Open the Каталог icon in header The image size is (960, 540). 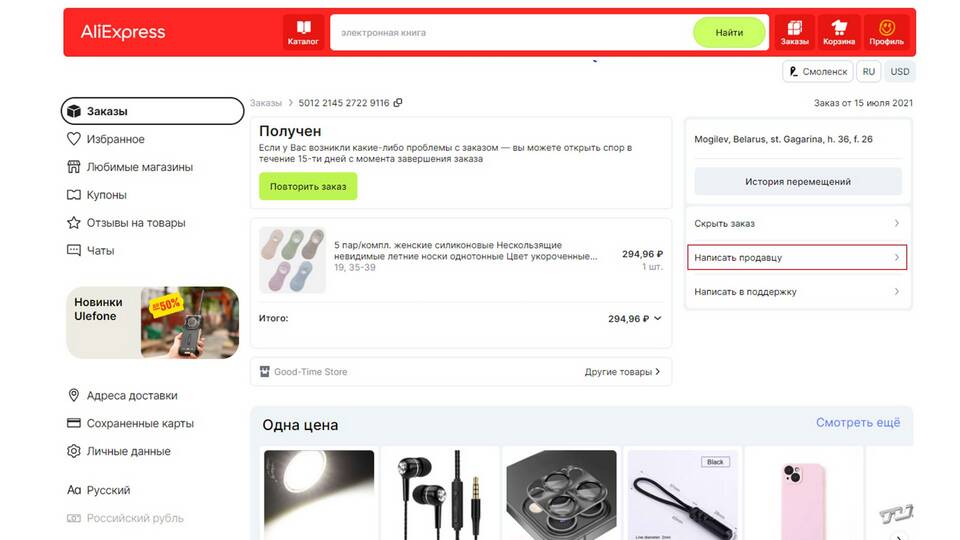[303, 32]
